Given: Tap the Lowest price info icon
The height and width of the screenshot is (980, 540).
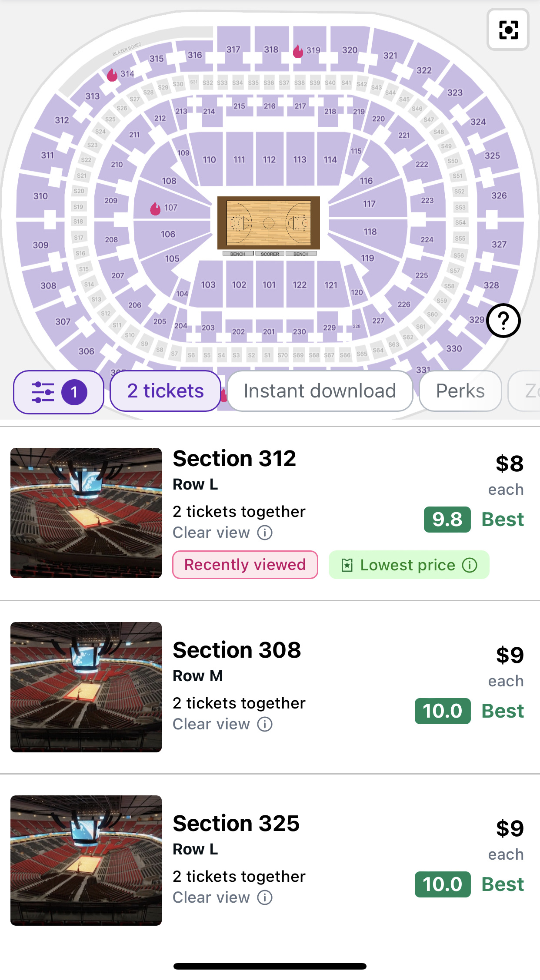Looking at the screenshot, I should [x=470, y=565].
